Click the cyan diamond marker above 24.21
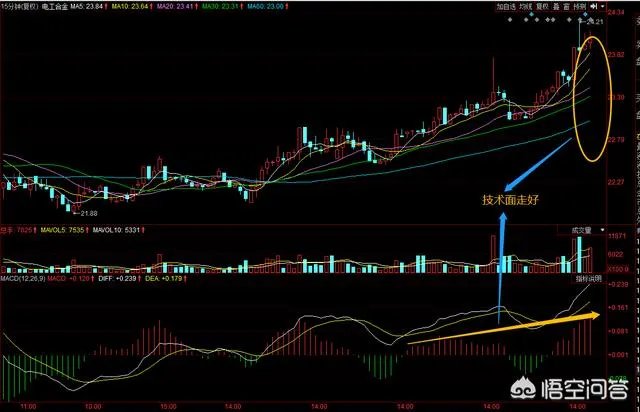Viewport: 640px width, 412px height. coord(585,14)
